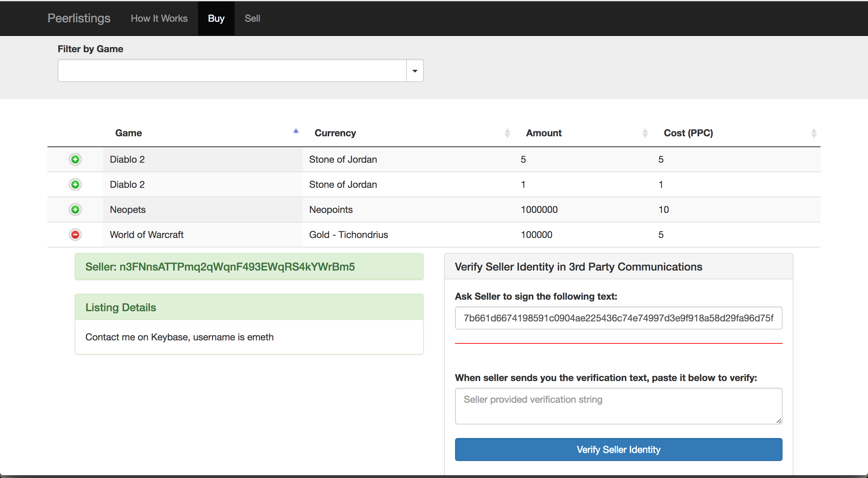Click the textarea resize handle corner
Image resolution: width=868 pixels, height=478 pixels.
click(x=778, y=421)
